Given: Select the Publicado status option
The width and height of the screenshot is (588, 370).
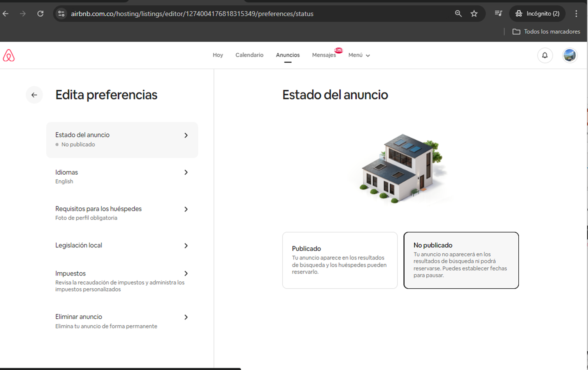Looking at the screenshot, I should point(340,260).
